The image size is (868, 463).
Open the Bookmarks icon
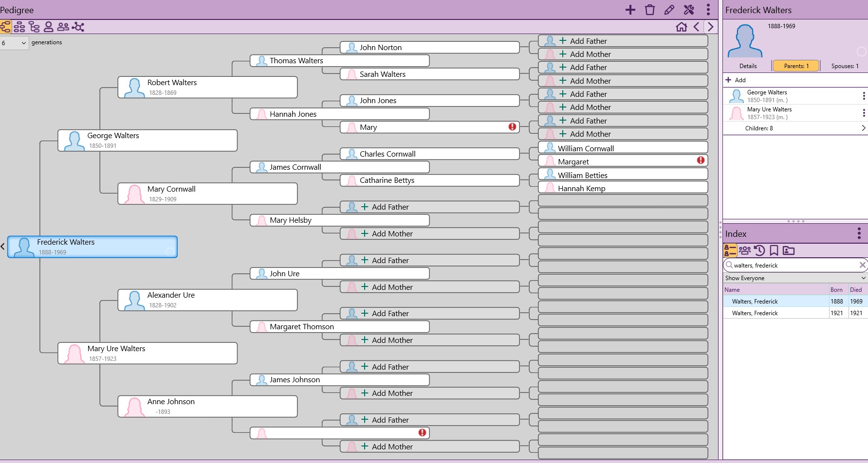(774, 250)
